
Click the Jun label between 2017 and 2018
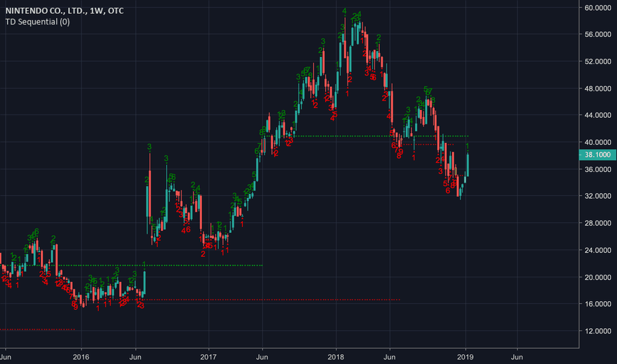coord(262,357)
